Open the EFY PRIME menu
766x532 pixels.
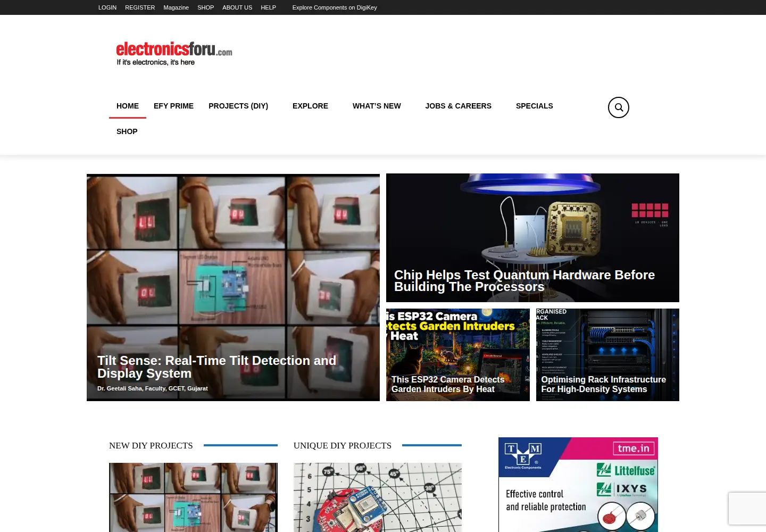coord(173,106)
